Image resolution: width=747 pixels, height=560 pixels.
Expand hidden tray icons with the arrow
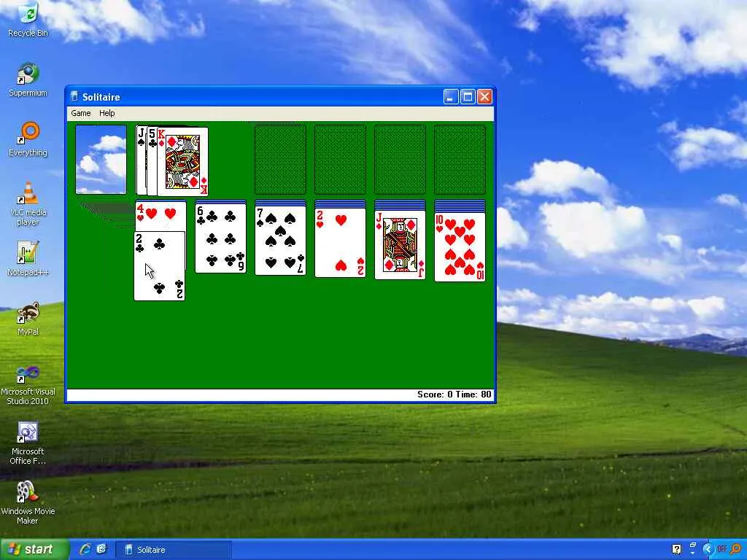tap(708, 550)
